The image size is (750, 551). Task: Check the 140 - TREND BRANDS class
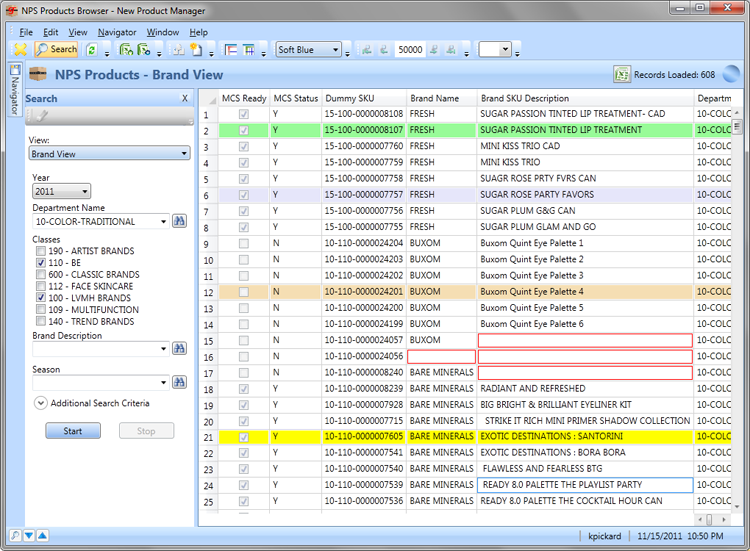[41, 321]
